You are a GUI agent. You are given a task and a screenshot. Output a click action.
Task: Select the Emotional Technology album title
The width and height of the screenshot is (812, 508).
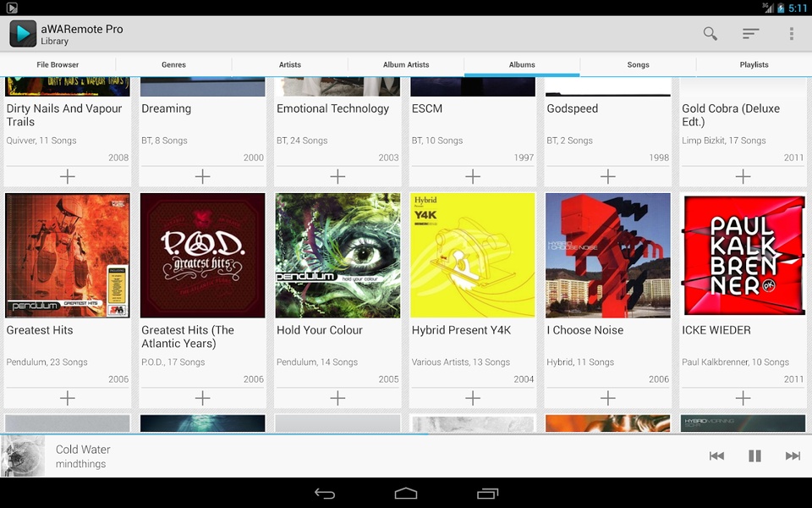(x=332, y=108)
